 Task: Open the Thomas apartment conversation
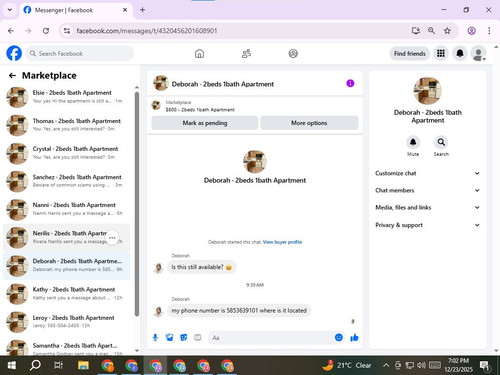point(67,125)
